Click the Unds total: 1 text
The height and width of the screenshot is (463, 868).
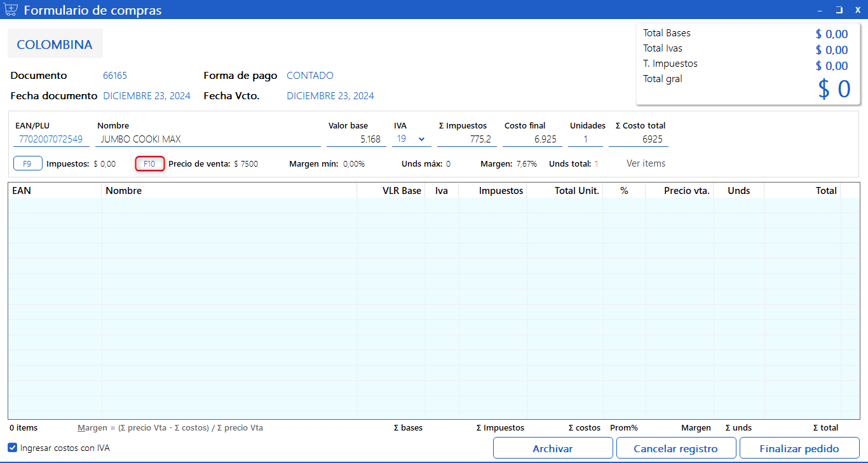pos(574,163)
